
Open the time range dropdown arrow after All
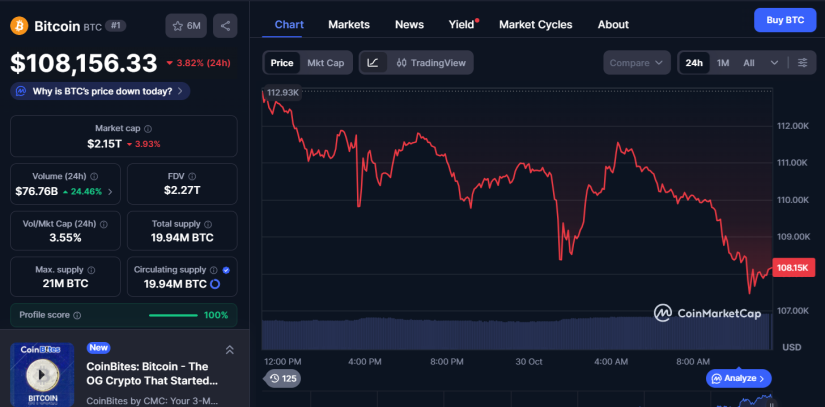[x=774, y=63]
